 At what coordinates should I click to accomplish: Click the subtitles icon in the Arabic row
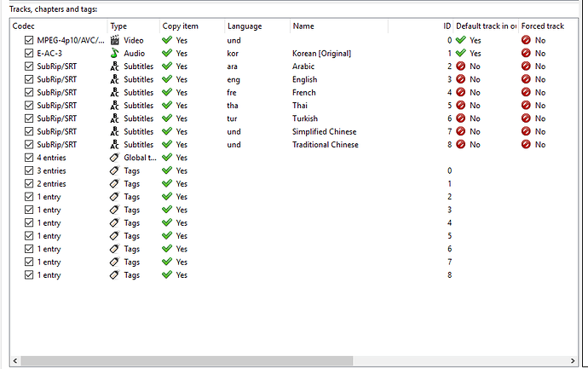115,66
